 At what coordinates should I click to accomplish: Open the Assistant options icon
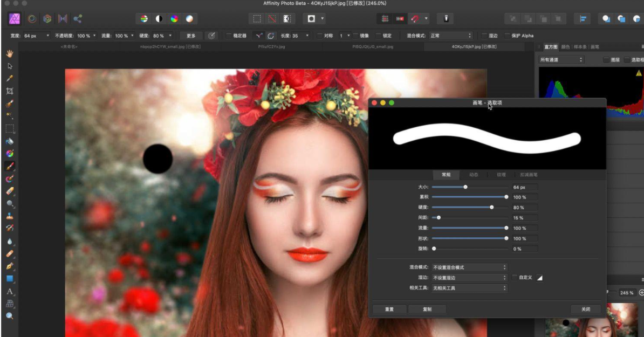point(446,18)
